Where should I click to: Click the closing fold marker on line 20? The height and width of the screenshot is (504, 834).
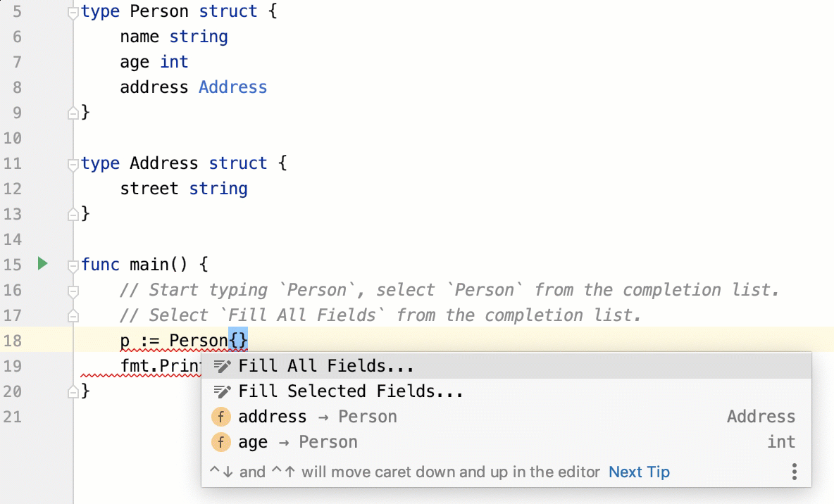pos(72,391)
